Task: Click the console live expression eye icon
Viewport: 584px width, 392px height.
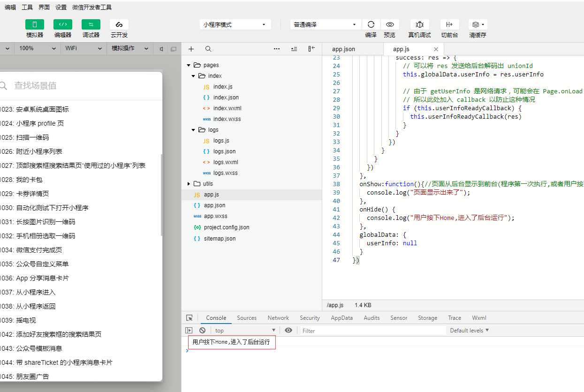Action: (x=288, y=331)
